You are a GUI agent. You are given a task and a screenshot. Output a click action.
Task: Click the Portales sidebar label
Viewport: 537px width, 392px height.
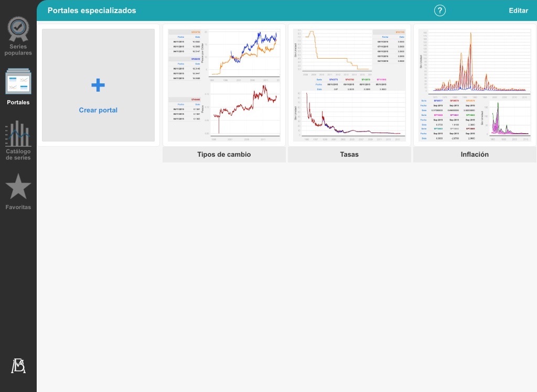[18, 102]
